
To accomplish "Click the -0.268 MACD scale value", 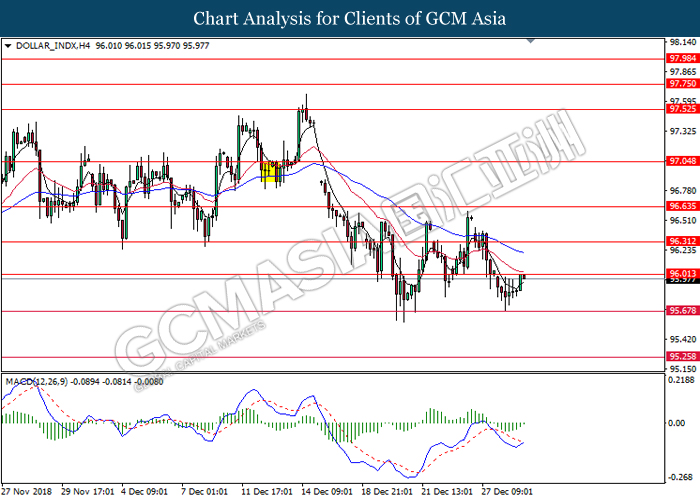I will click(x=683, y=478).
